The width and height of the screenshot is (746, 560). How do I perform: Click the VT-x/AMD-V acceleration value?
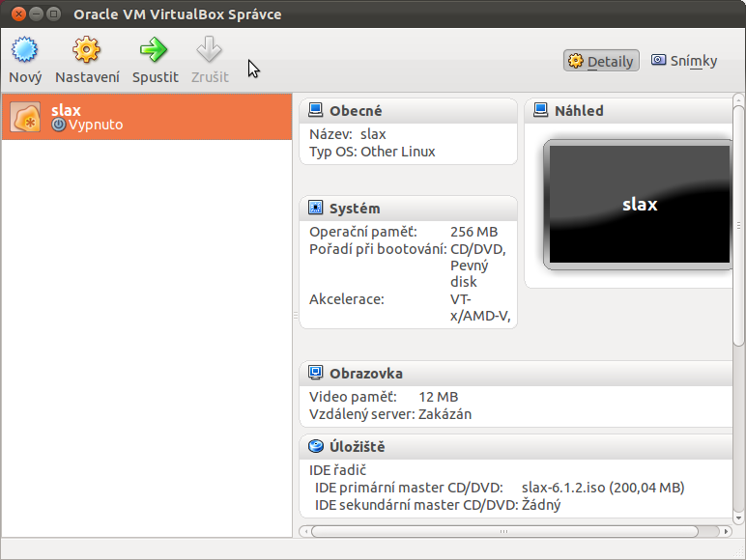pos(480,308)
